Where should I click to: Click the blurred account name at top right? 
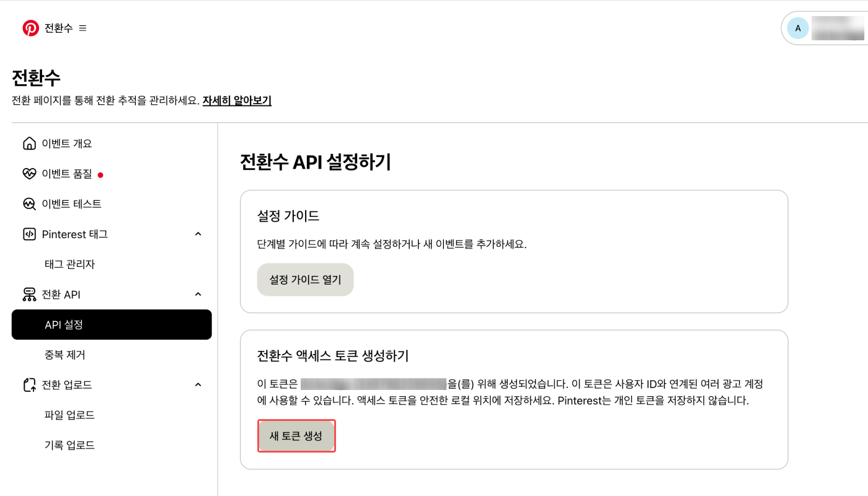838,28
